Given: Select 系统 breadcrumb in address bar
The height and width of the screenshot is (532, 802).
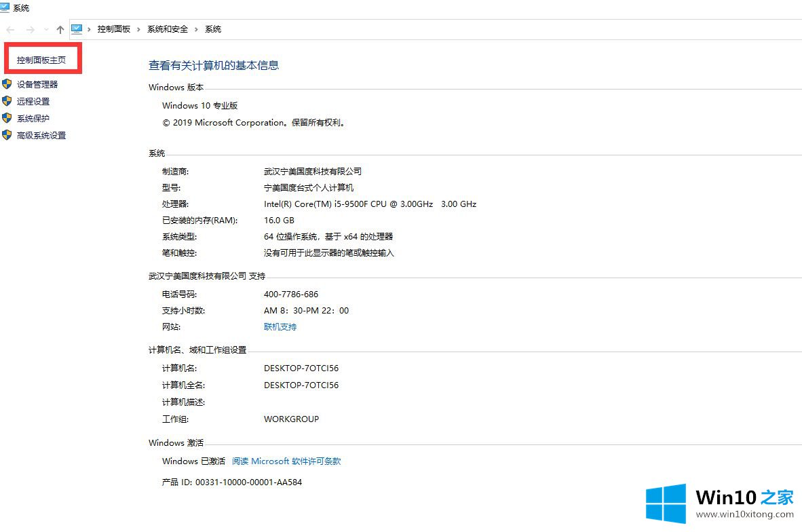Looking at the screenshot, I should [x=213, y=29].
